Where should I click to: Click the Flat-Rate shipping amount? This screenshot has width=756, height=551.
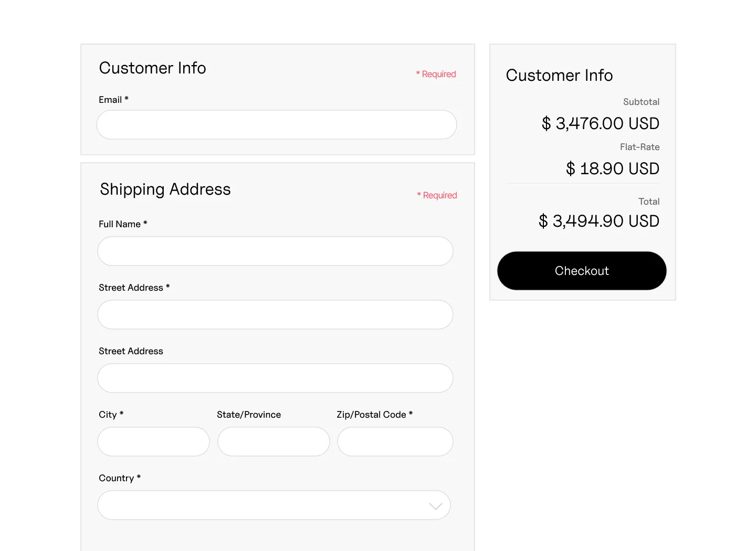[x=612, y=168]
